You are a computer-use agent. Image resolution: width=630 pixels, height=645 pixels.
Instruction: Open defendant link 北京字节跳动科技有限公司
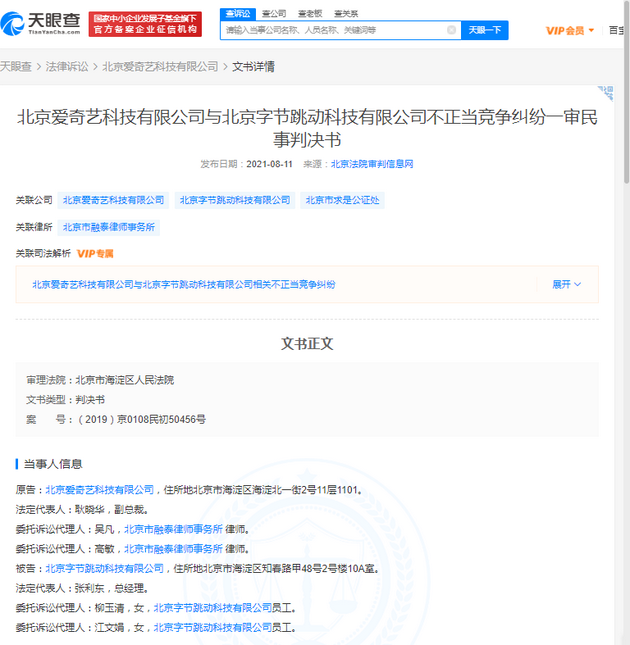pyautogui.click(x=104, y=568)
